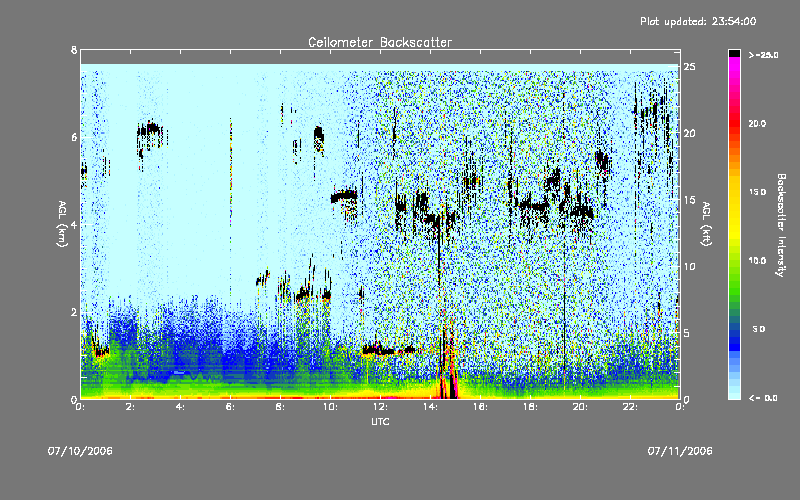Click the black cloud layer near 6 km at 3 UTC

tap(149, 131)
